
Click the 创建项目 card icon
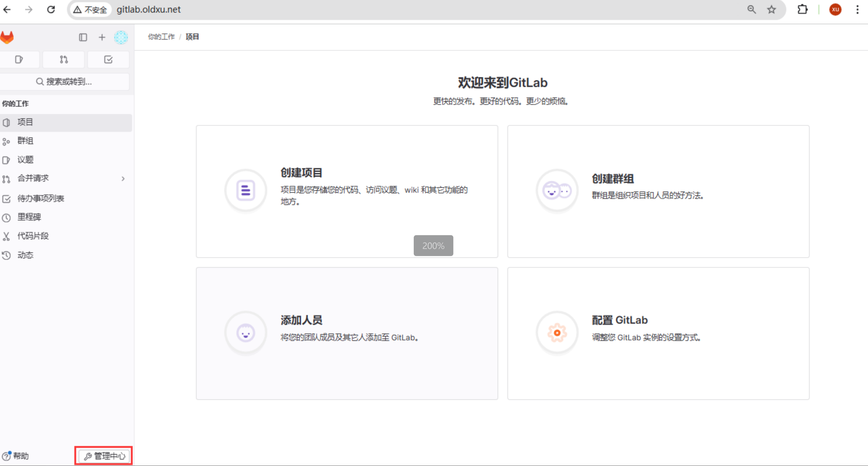tap(246, 191)
